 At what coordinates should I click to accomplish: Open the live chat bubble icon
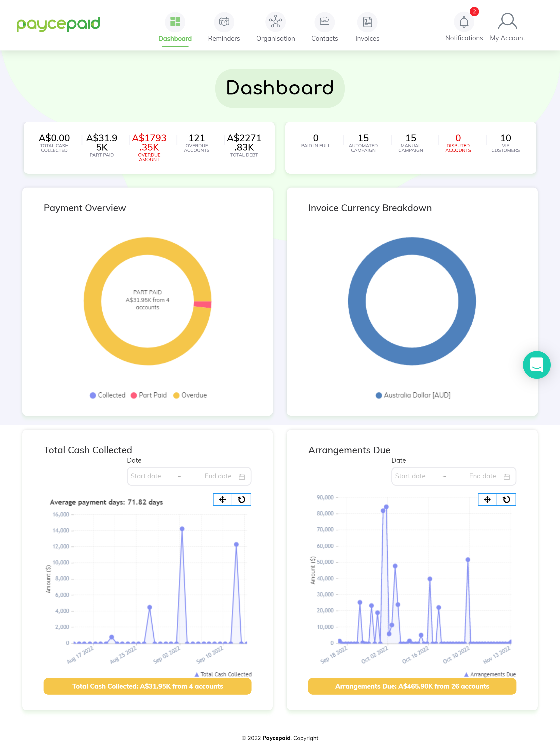(x=537, y=365)
